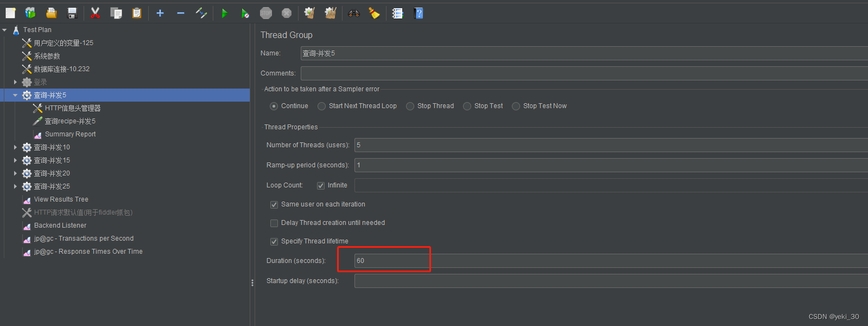Viewport: 868px width, 326px height.
Task: Toggle Specify Thread lifetime checkbox
Action: (274, 241)
